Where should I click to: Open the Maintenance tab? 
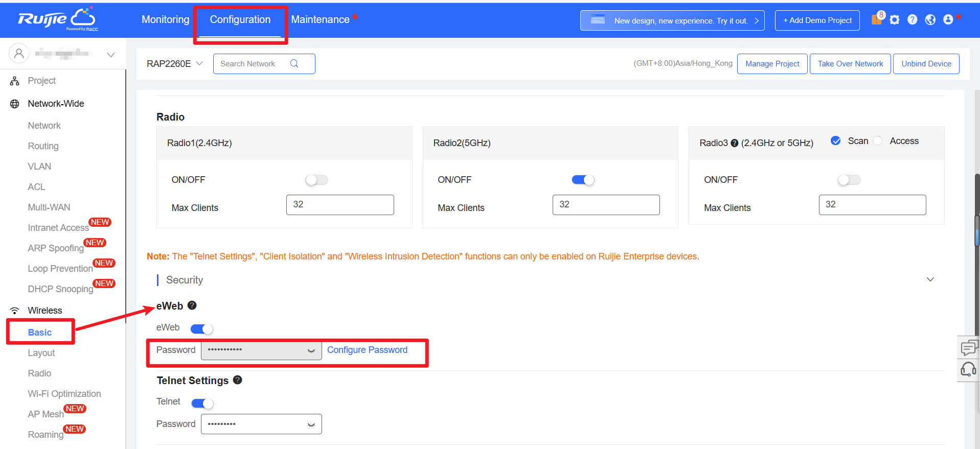point(320,20)
